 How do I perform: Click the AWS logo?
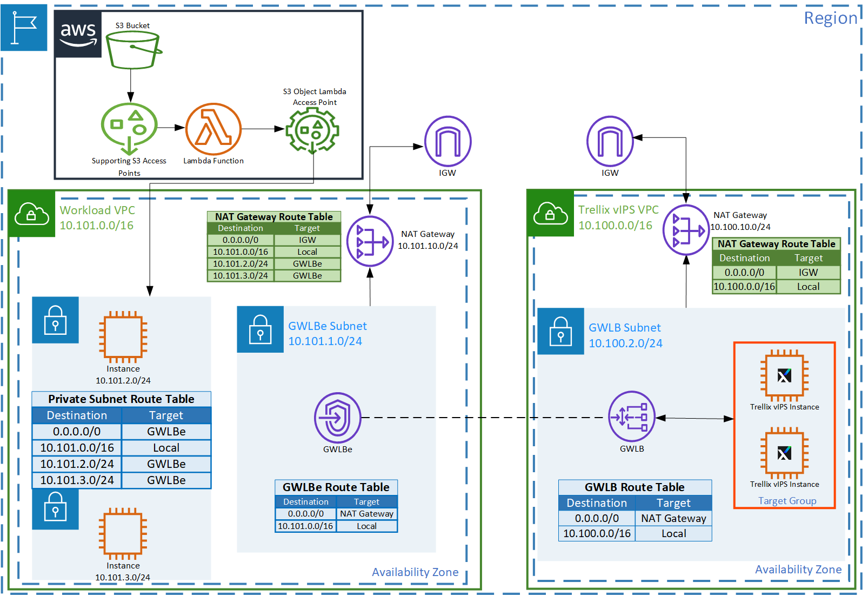click(78, 35)
